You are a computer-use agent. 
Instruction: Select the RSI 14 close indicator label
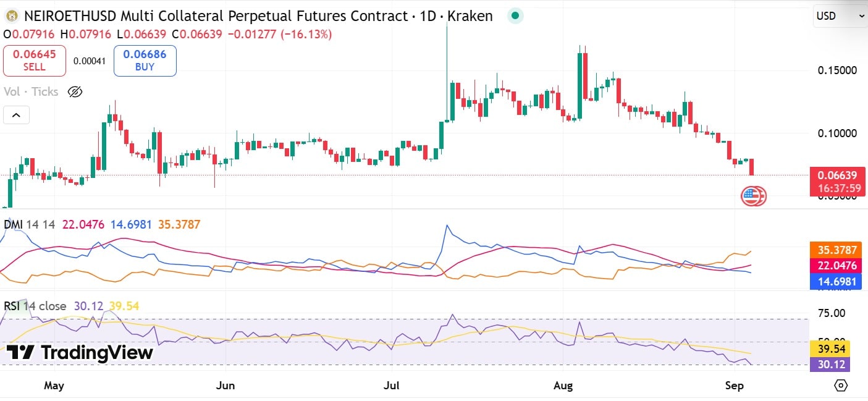pyautogui.click(x=34, y=306)
